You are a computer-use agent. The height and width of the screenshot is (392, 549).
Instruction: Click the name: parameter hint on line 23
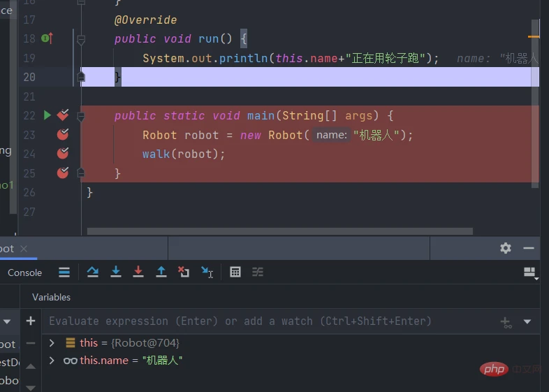(331, 135)
